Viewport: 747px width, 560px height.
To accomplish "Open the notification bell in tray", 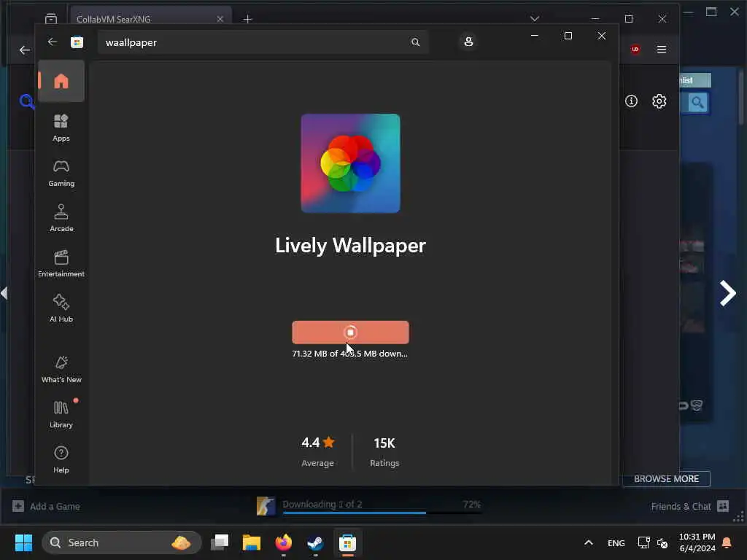I will 727,542.
